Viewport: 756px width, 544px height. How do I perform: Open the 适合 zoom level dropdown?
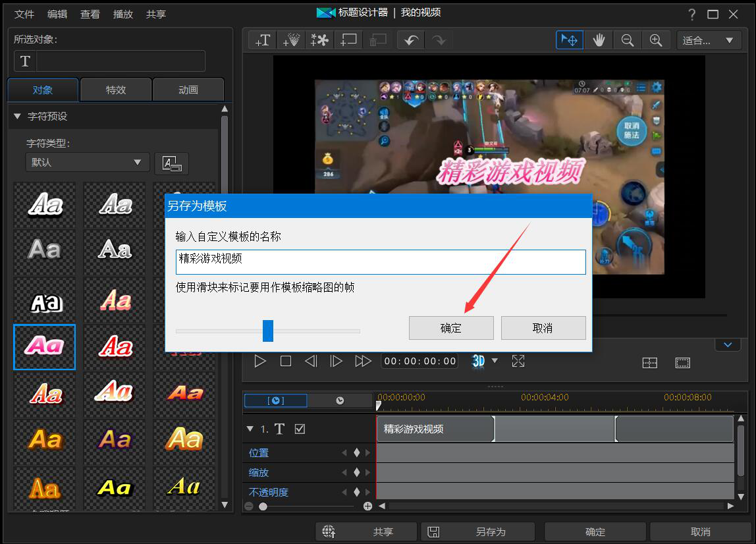[x=709, y=40]
